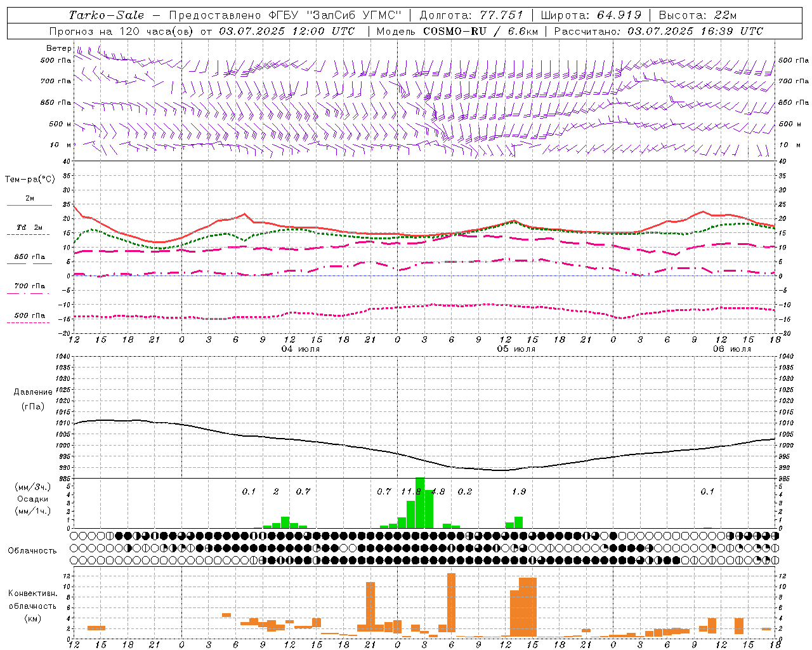Click the 'Тем-ра(°C)' panel label

click(30, 180)
